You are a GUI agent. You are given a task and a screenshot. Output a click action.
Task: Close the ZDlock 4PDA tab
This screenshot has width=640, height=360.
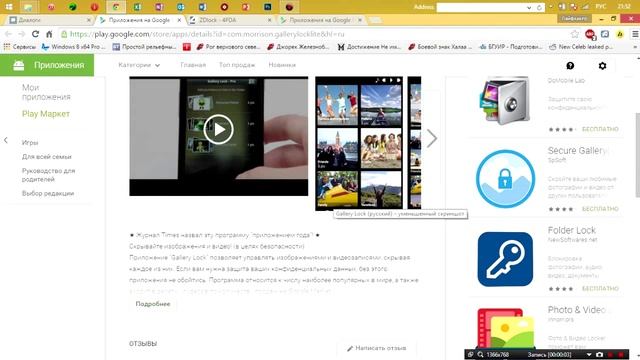[x=269, y=20]
